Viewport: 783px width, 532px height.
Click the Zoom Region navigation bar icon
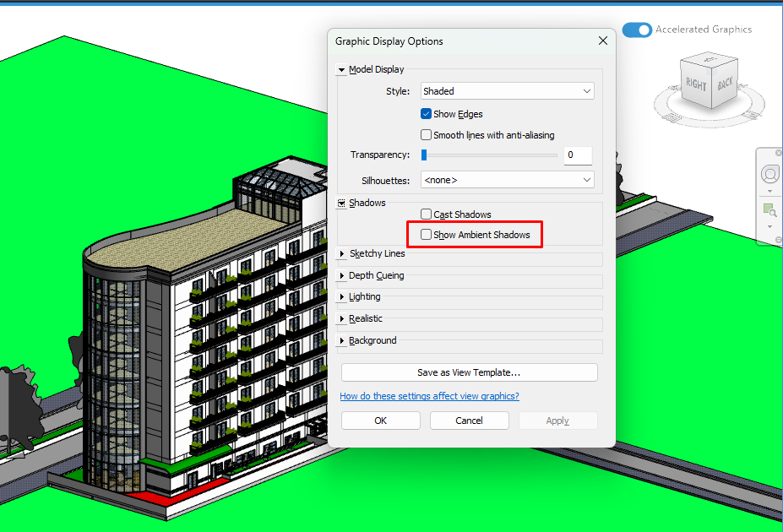tap(769, 209)
